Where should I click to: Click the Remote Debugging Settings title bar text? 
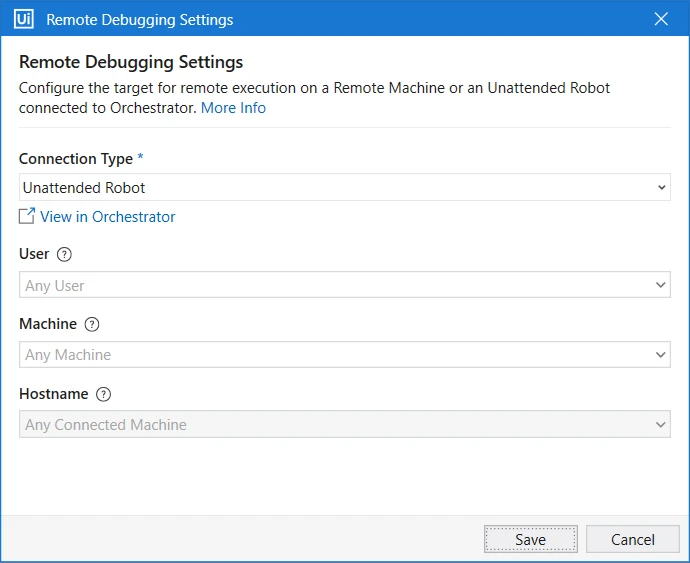(x=139, y=20)
